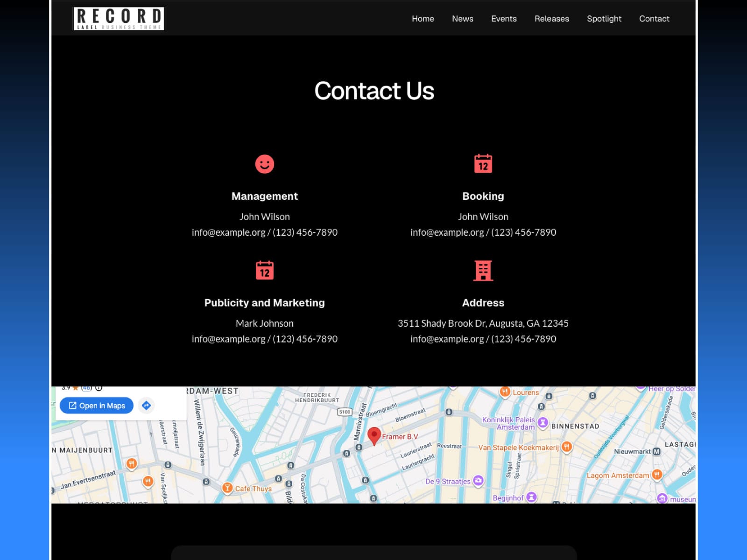Select the Begijnhof map marker
The height and width of the screenshot is (560, 747).
coord(531,497)
